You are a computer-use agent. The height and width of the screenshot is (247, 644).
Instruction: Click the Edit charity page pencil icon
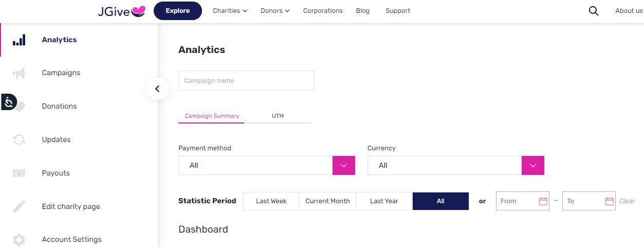pyautogui.click(x=19, y=206)
